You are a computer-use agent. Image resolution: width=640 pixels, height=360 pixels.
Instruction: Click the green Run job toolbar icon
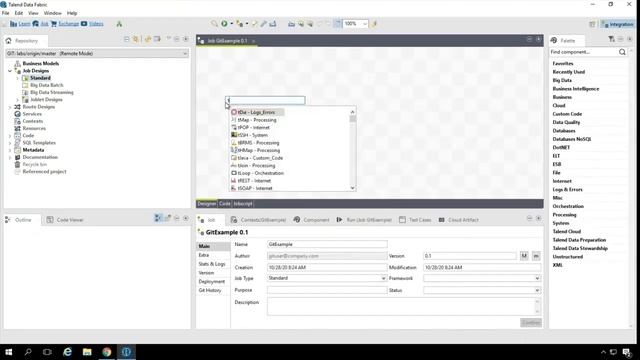pos(224,24)
